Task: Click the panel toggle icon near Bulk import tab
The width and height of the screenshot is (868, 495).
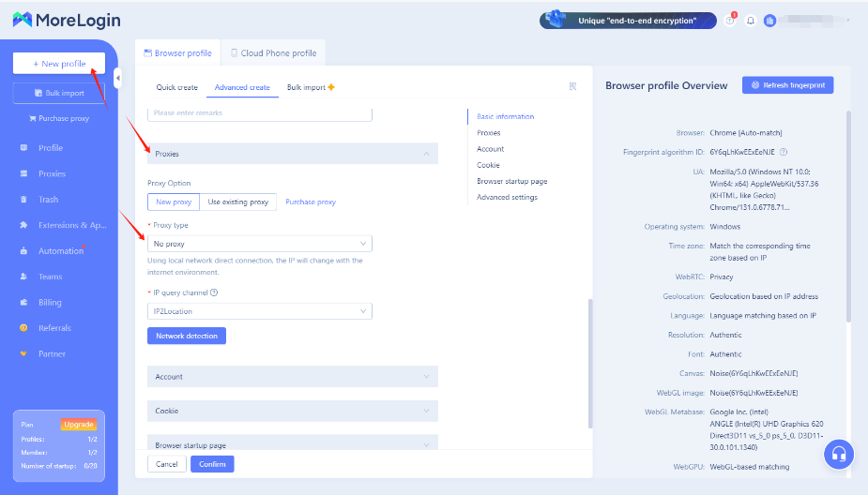Action: [x=573, y=86]
